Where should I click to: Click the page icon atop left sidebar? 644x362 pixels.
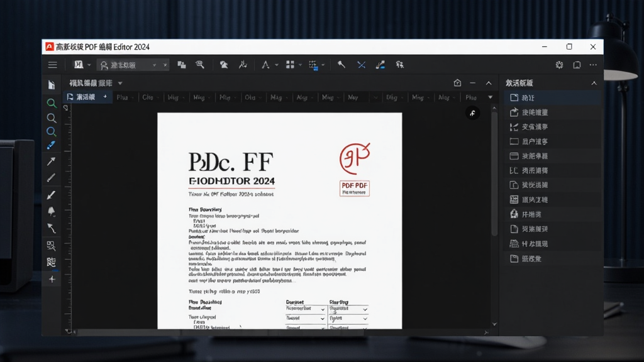tap(52, 85)
